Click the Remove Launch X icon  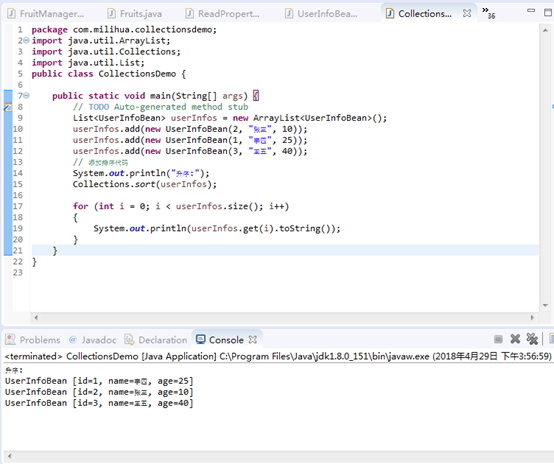[x=515, y=339]
